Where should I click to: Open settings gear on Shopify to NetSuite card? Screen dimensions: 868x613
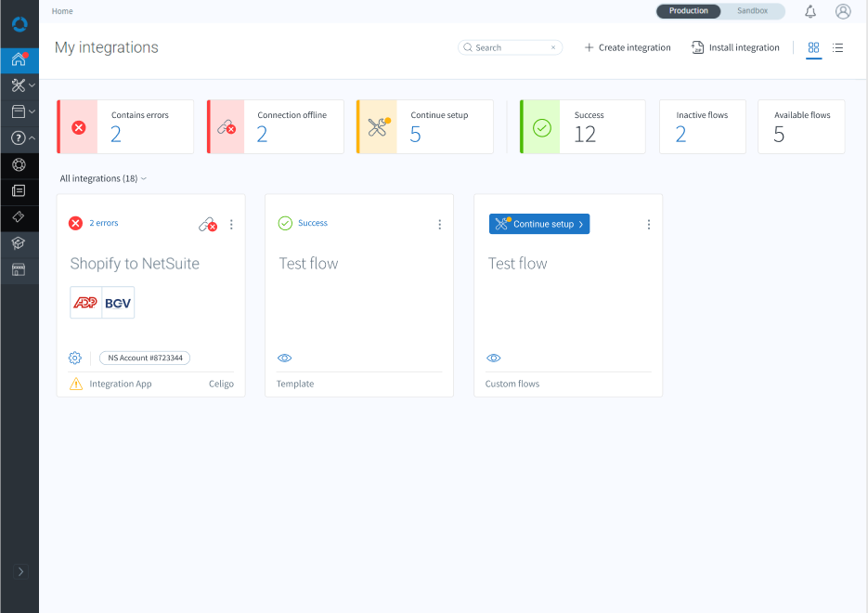(x=75, y=358)
